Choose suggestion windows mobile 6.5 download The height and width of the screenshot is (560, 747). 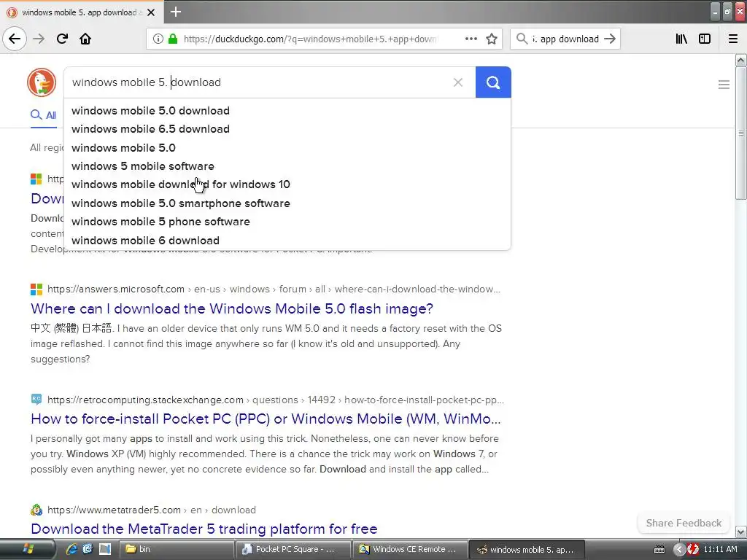[287, 129]
